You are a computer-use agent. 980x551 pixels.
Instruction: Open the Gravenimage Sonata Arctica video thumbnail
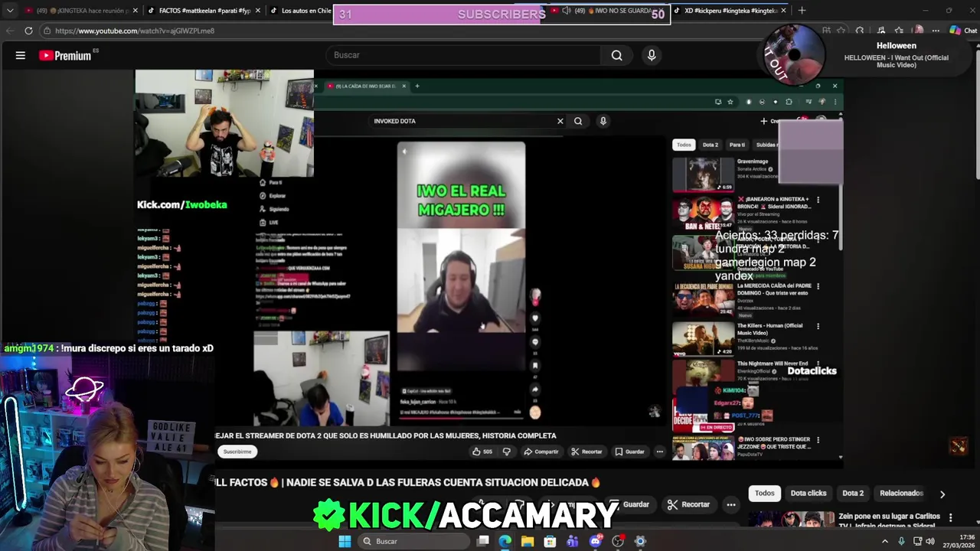pos(703,174)
